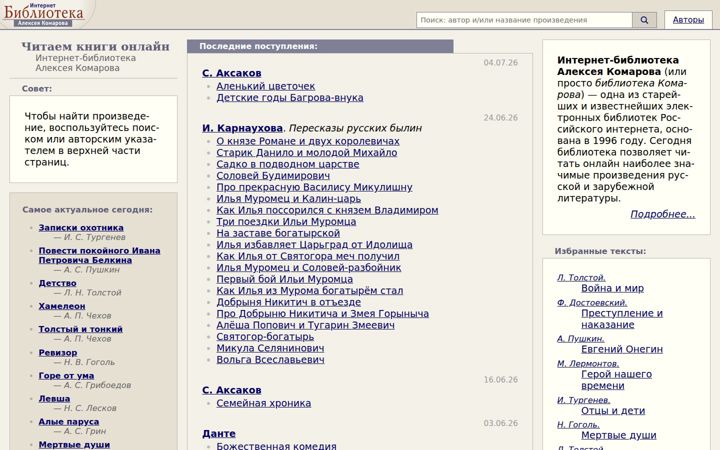Open Детство by Л. Н. Толстой
The image size is (720, 450).
[x=57, y=283]
